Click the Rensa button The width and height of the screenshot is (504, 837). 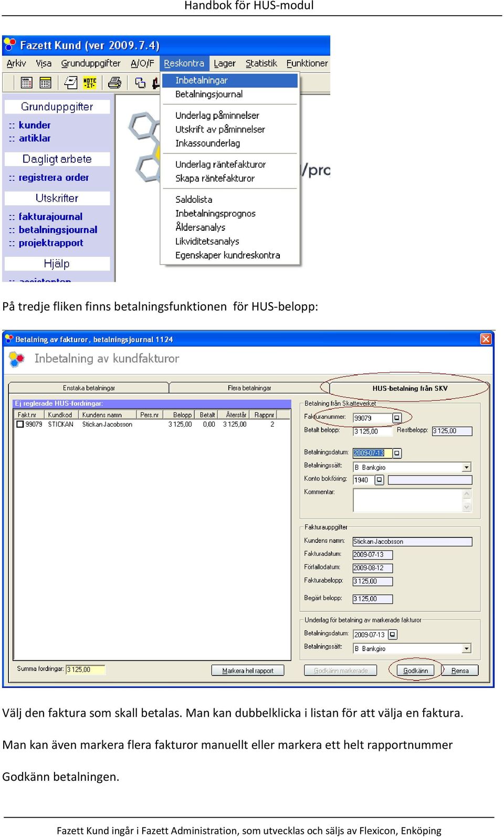tap(460, 670)
